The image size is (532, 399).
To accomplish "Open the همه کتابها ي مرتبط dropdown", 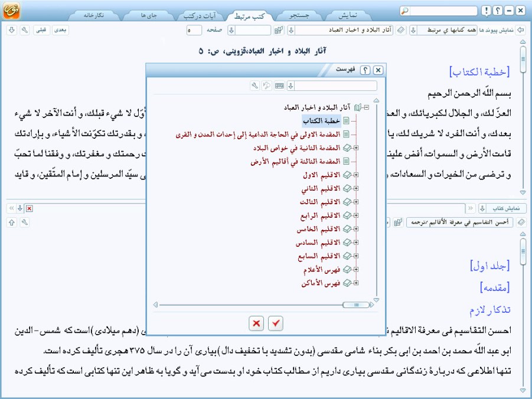I will (x=413, y=30).
